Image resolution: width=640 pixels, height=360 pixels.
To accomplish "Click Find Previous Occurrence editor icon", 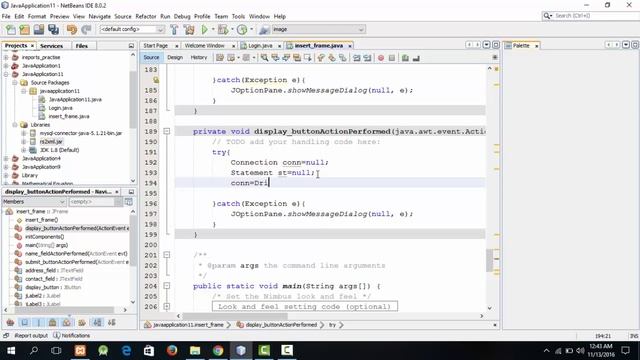I will pyautogui.click(x=276, y=58).
